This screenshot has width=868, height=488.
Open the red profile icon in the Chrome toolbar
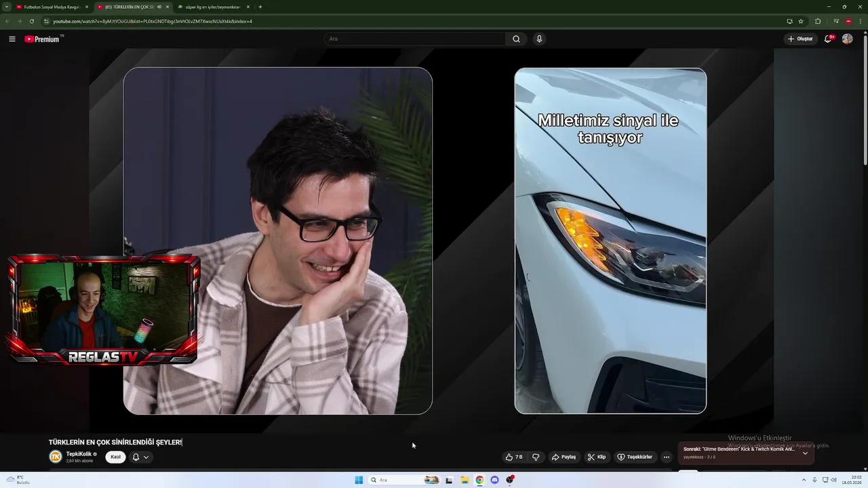(848, 21)
